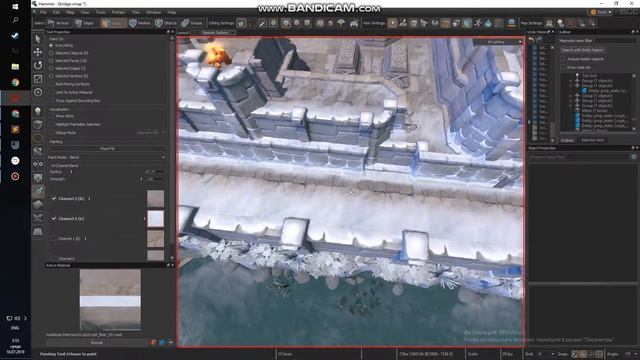The width and height of the screenshot is (640, 360).
Task: Click the running figure view settings icon
Action: coord(478,23)
